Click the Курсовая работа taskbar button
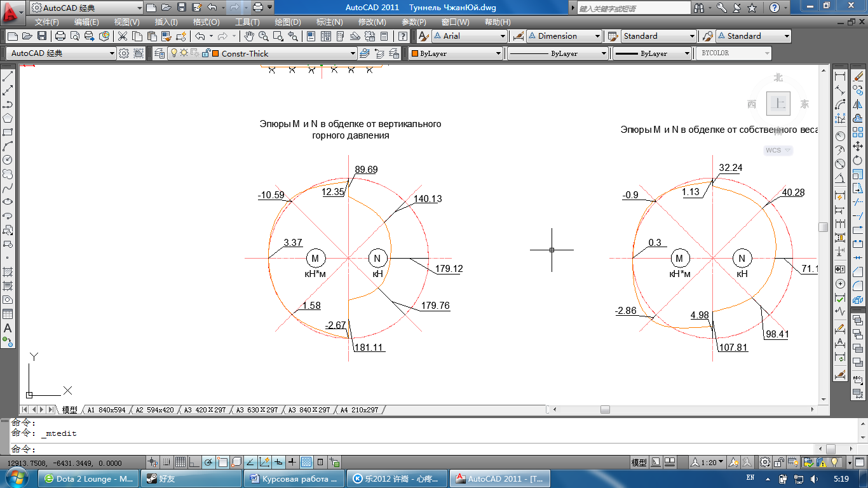Screen dimensions: 868x488 point(295,478)
